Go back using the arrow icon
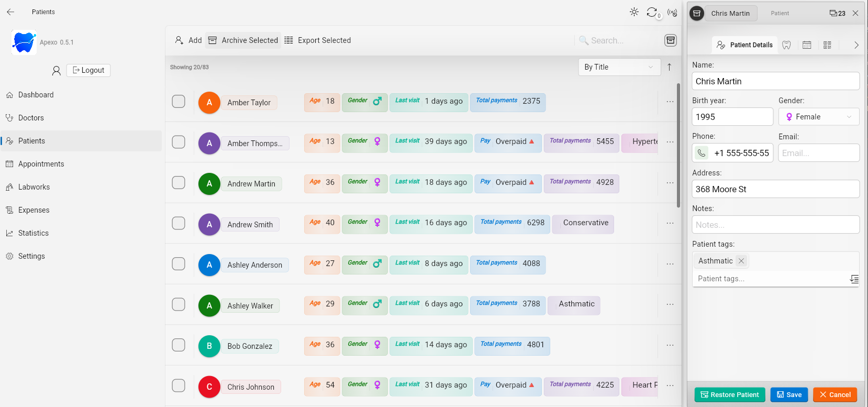 (10, 12)
